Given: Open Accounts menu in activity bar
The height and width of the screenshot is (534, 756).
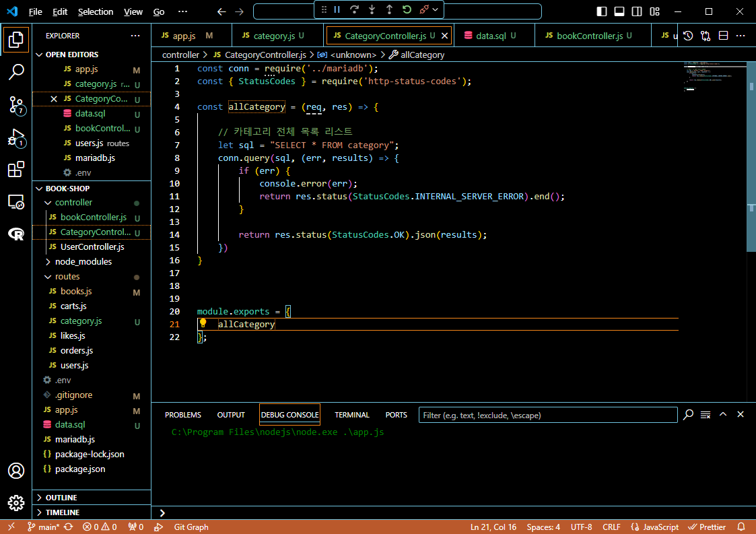Looking at the screenshot, I should click(16, 471).
